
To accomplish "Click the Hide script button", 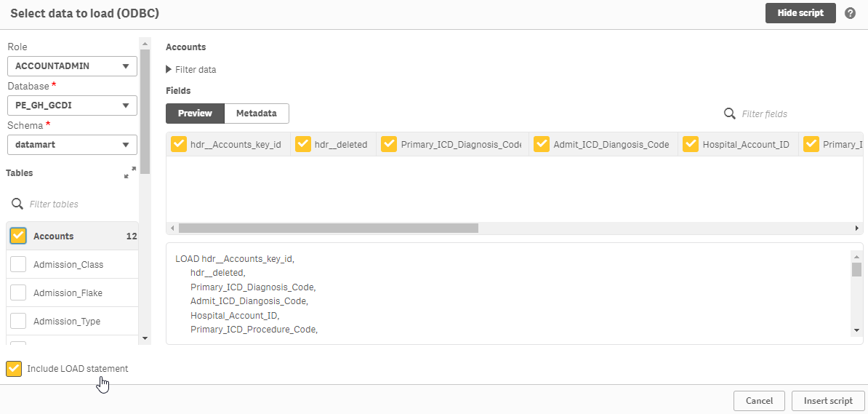I will coord(800,13).
